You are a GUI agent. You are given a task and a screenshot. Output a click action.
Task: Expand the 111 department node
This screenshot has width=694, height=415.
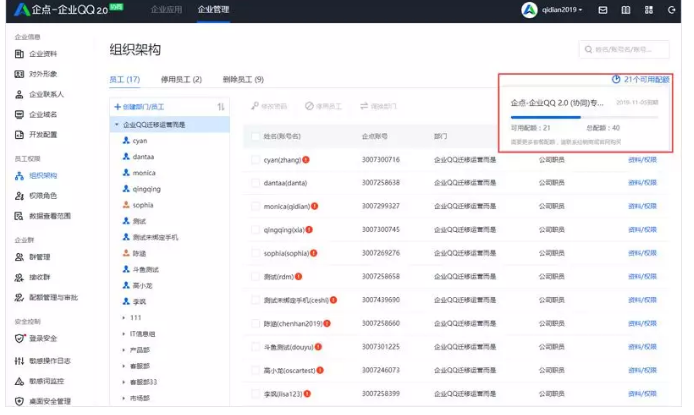pyautogui.click(x=124, y=318)
